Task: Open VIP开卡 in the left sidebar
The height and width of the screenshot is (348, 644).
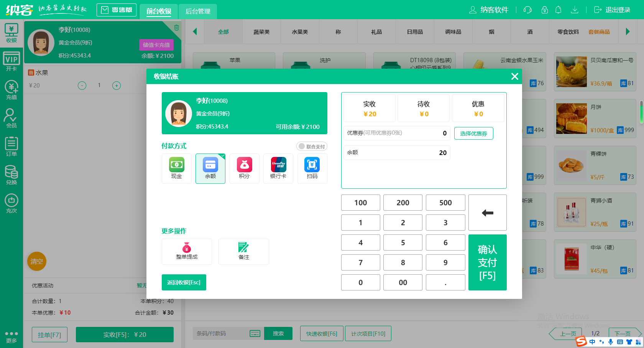Action: click(x=11, y=60)
